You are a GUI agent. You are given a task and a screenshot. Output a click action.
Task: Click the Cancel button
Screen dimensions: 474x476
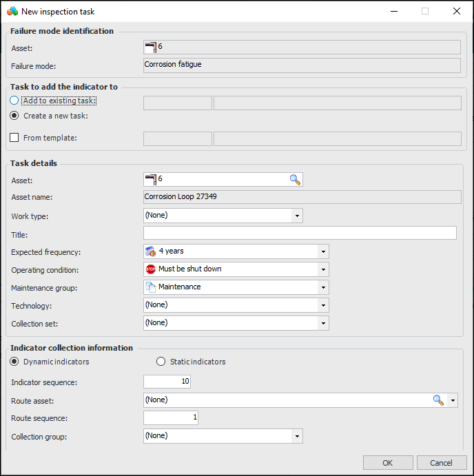pos(441,463)
